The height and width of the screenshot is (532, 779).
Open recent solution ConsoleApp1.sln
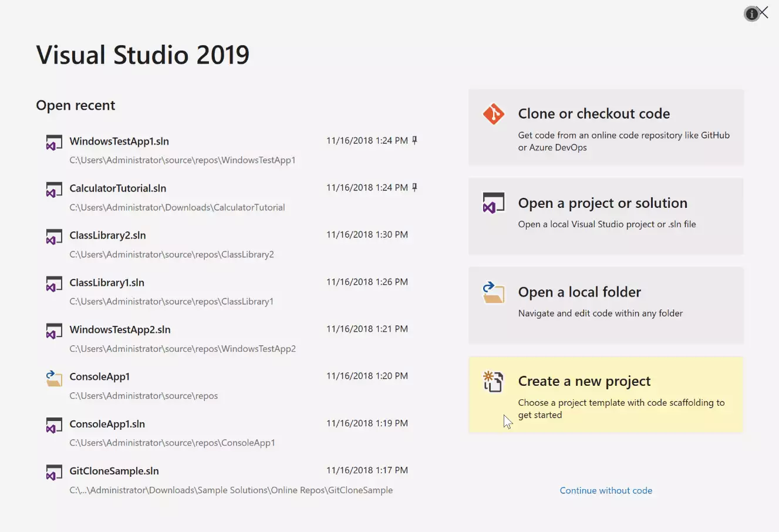point(107,424)
